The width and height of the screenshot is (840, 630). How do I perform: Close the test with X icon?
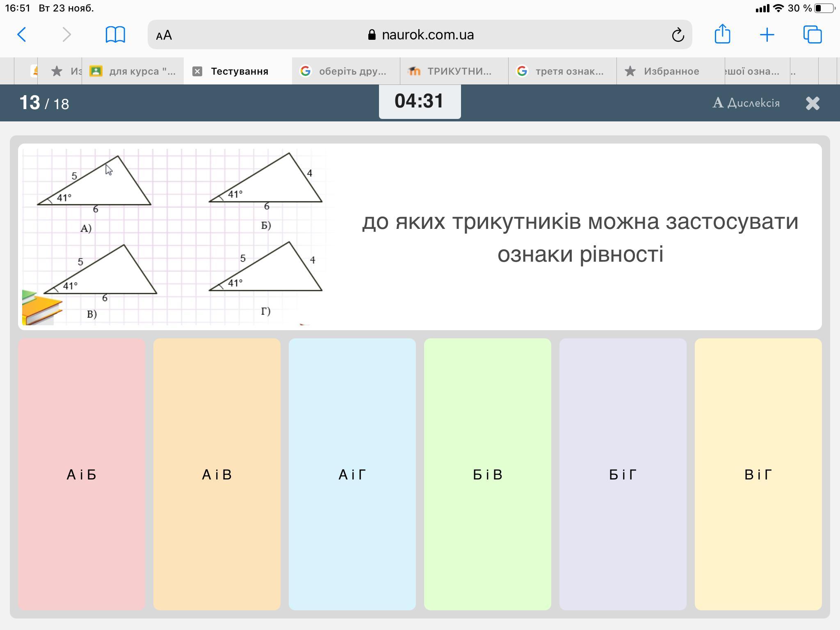[x=812, y=103]
